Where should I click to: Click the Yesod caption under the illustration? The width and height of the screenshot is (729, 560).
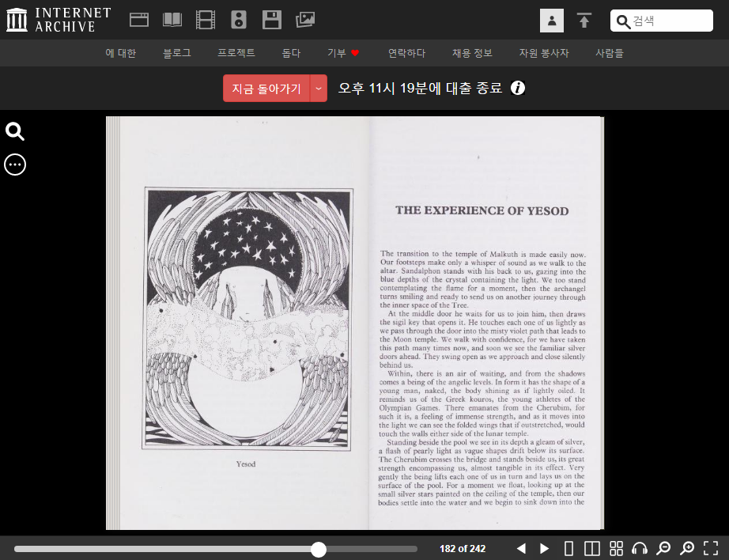point(245,464)
